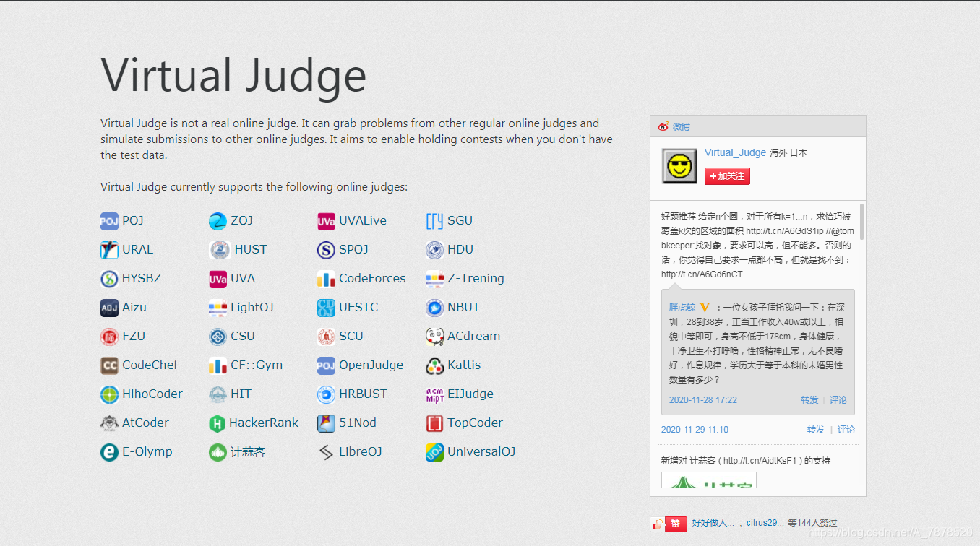This screenshot has height=546, width=980.
Task: Click the LightOJ logo icon
Action: click(x=218, y=308)
